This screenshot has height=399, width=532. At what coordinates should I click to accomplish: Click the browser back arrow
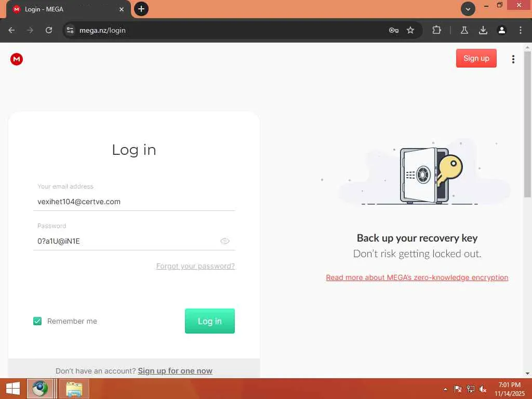pos(11,30)
